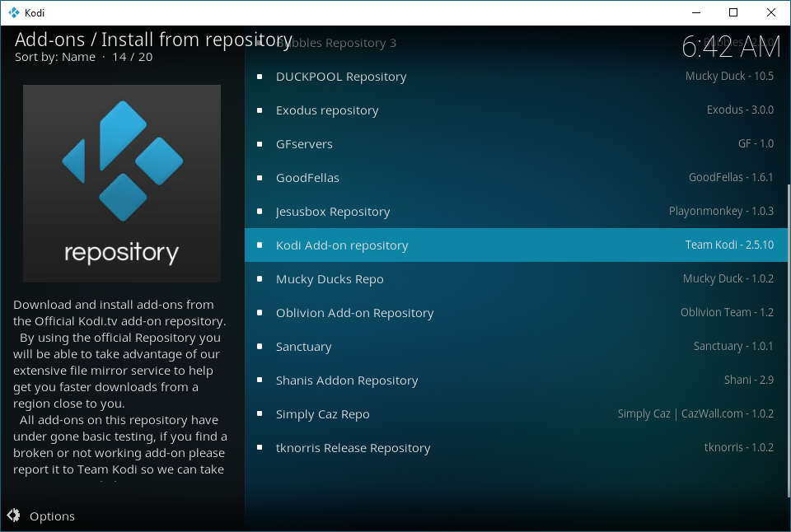Click the Kodi logo in title bar
The width and height of the screenshot is (791, 532).
point(14,12)
